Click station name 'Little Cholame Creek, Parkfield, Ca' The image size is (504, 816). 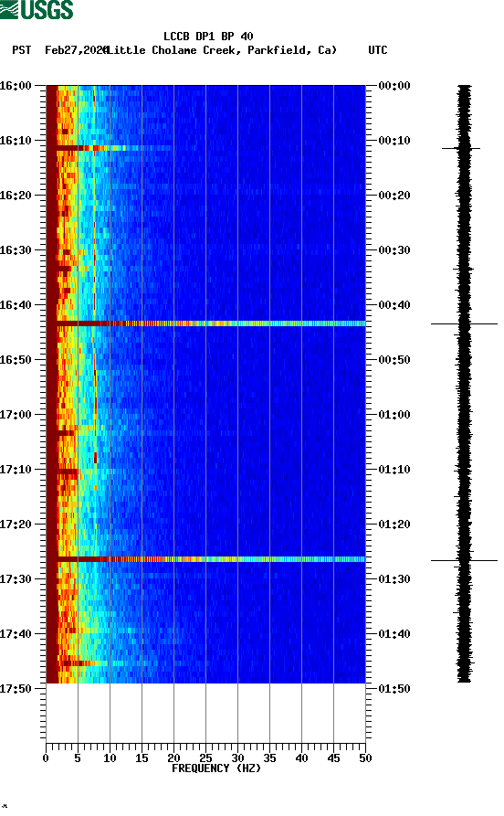pyautogui.click(x=221, y=50)
